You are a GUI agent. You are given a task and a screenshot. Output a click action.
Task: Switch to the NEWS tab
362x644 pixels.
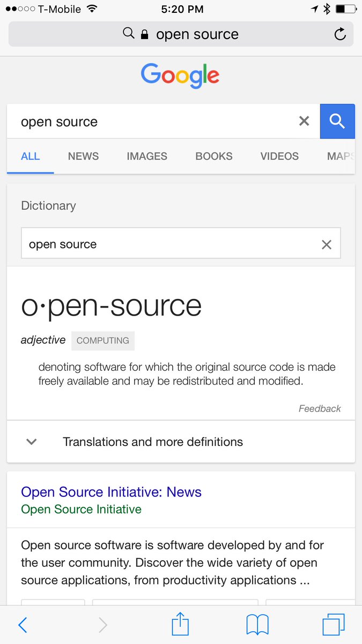pos(83,156)
